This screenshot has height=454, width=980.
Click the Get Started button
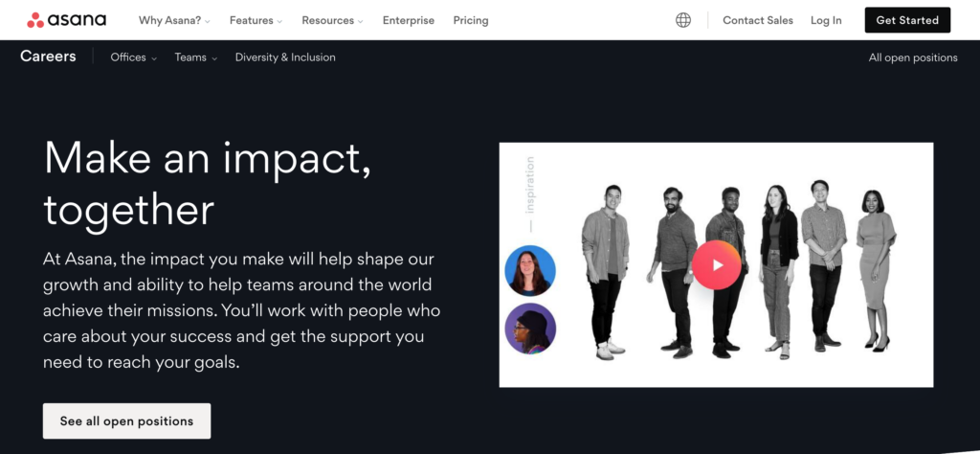coord(907,20)
